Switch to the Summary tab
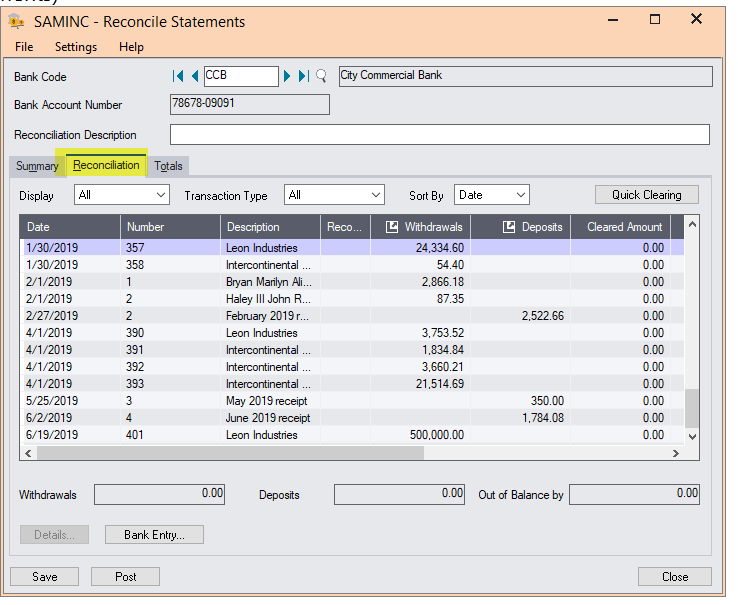 (x=37, y=166)
